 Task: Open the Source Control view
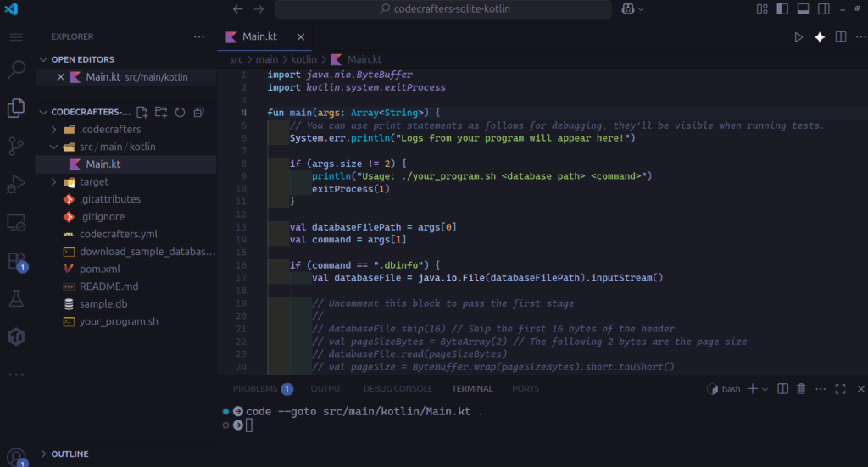17,146
